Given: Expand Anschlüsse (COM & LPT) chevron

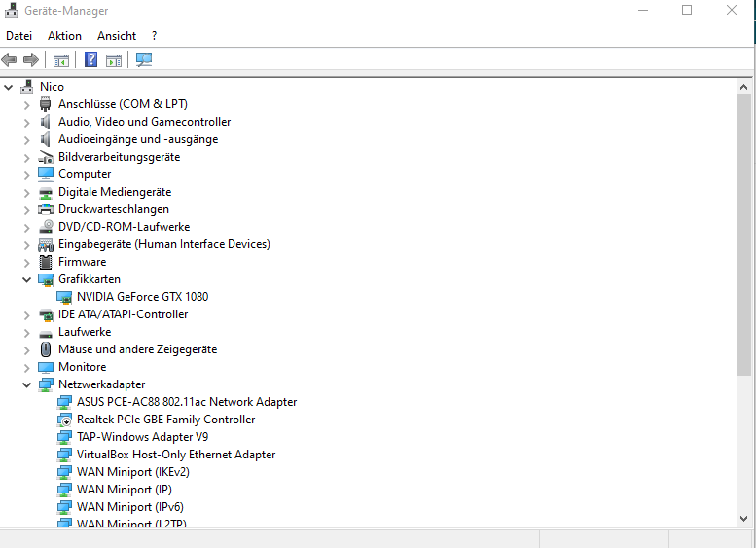Looking at the screenshot, I should point(27,105).
